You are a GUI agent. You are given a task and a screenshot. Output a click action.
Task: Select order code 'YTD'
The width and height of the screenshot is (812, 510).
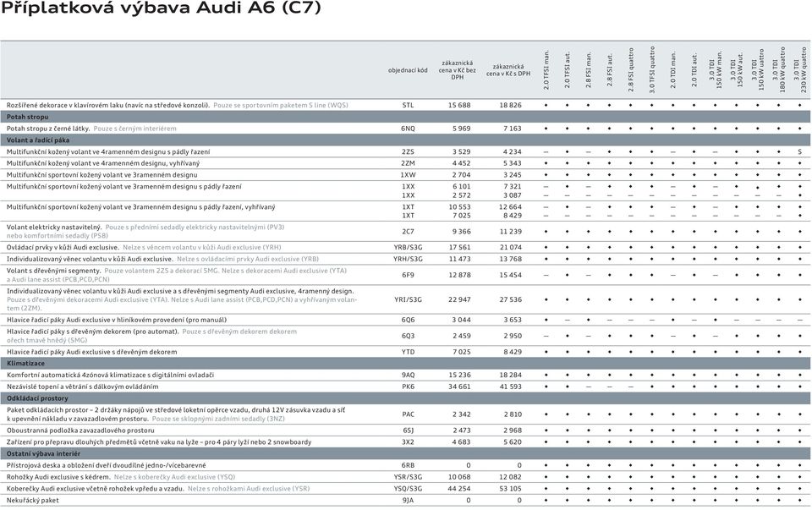[x=408, y=352]
